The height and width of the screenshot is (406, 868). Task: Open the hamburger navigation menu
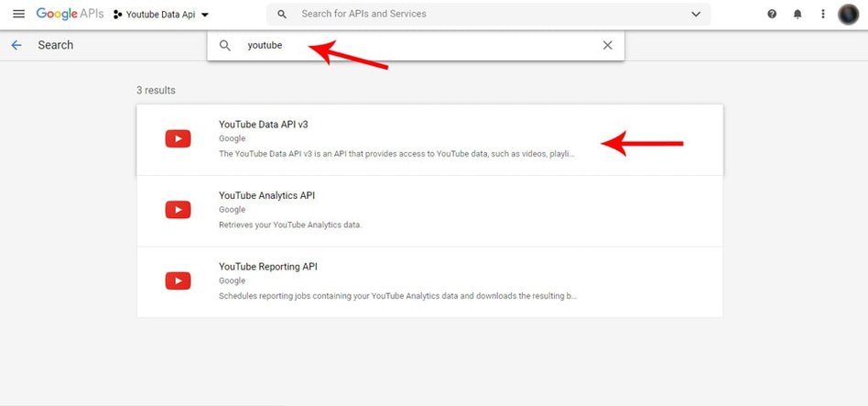point(18,15)
